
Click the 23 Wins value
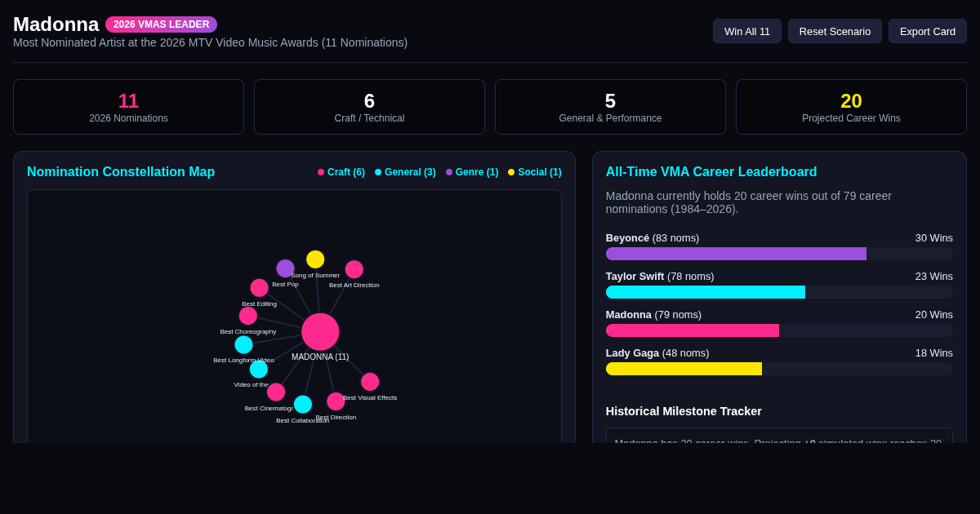point(933,277)
